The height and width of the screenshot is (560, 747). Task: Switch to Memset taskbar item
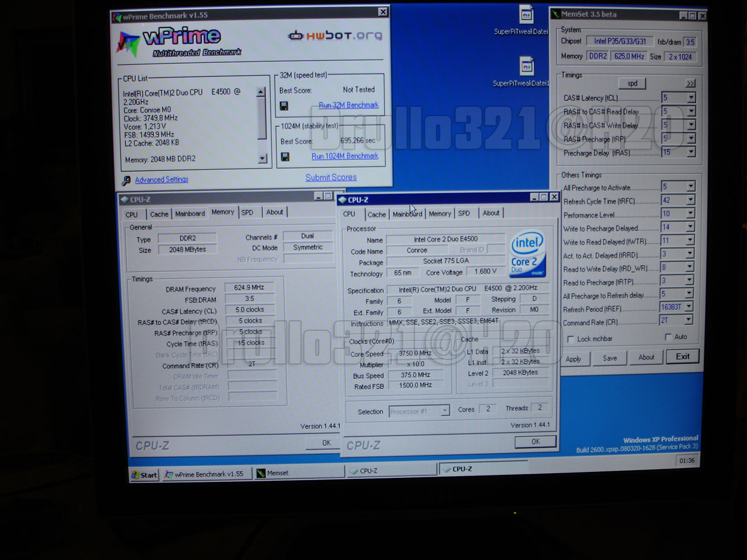click(298, 473)
